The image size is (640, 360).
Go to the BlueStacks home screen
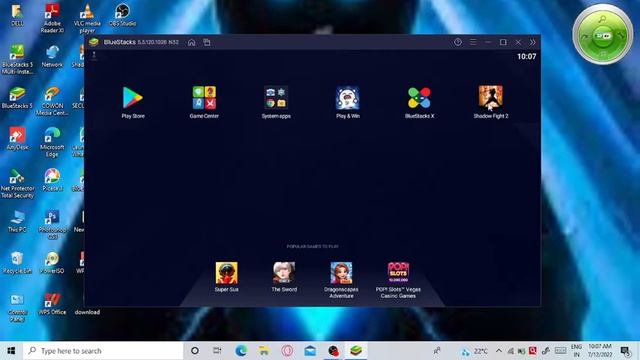pos(191,42)
